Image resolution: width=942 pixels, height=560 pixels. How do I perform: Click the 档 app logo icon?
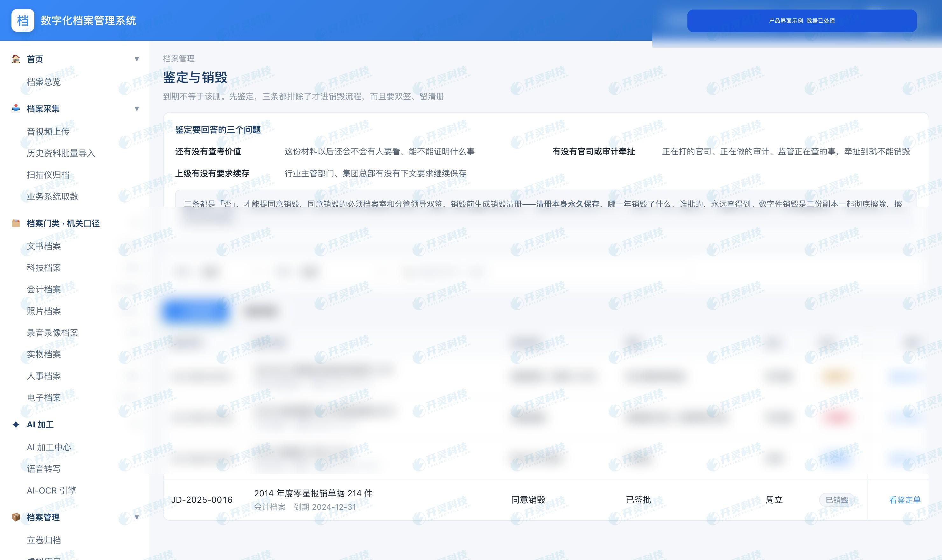(23, 20)
